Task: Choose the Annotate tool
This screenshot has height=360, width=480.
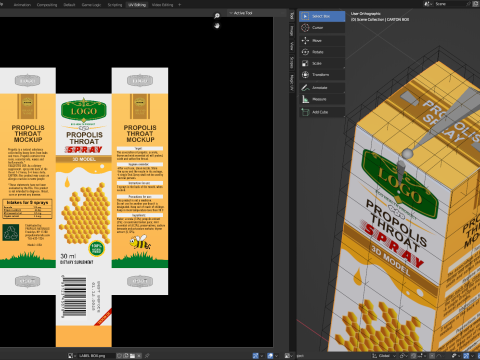Action: pyautogui.click(x=322, y=88)
